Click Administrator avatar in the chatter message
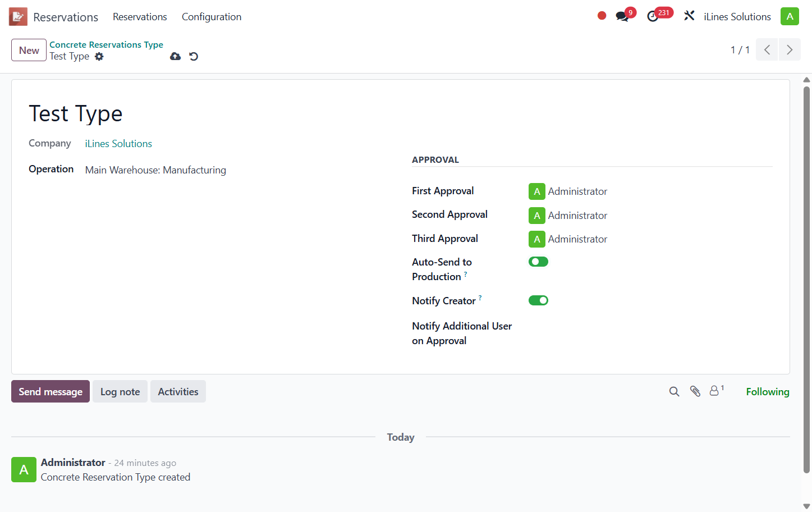The height and width of the screenshot is (512, 812). point(24,469)
